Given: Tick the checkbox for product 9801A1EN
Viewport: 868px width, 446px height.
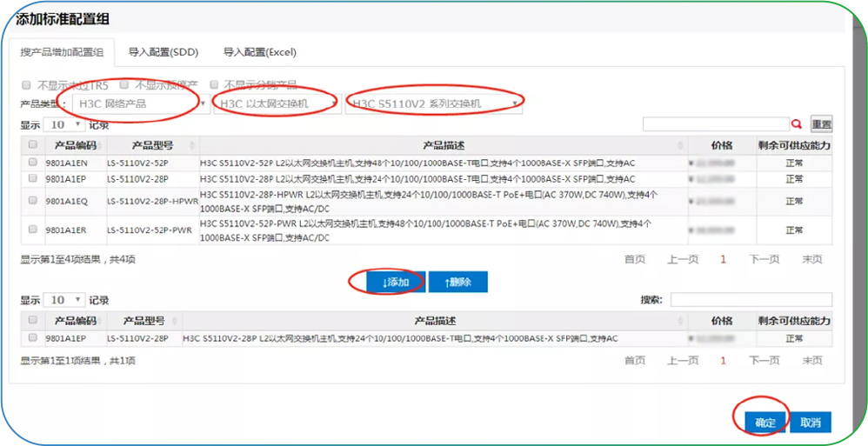Looking at the screenshot, I should pyautogui.click(x=33, y=162).
